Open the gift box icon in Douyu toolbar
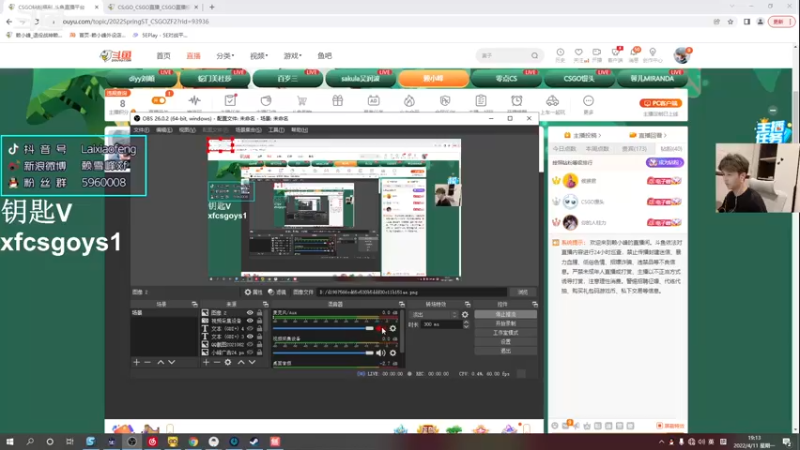 338,101
